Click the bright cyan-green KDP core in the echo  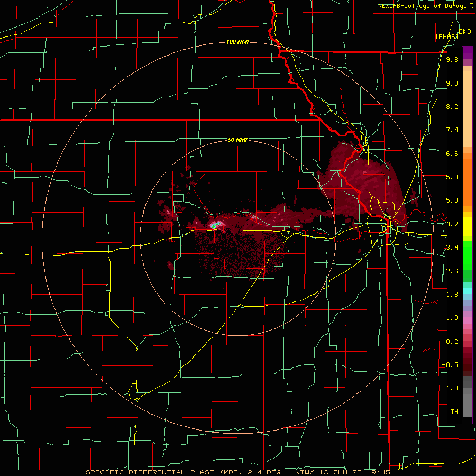[215, 225]
